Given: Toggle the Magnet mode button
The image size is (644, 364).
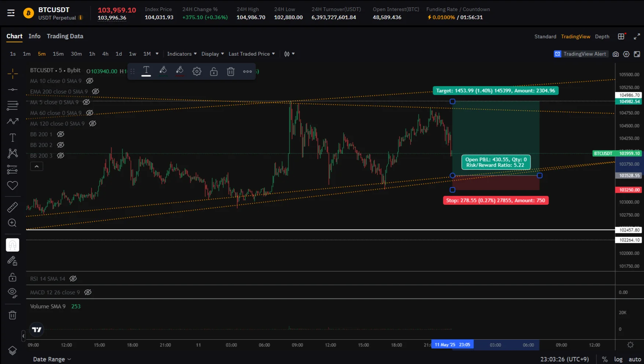Looking at the screenshot, I should (13, 245).
